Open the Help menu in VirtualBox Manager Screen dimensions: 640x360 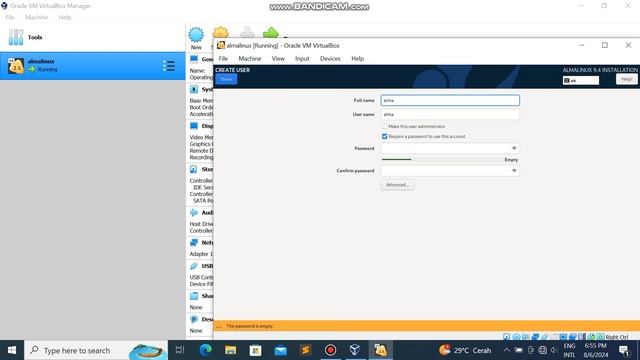point(65,17)
